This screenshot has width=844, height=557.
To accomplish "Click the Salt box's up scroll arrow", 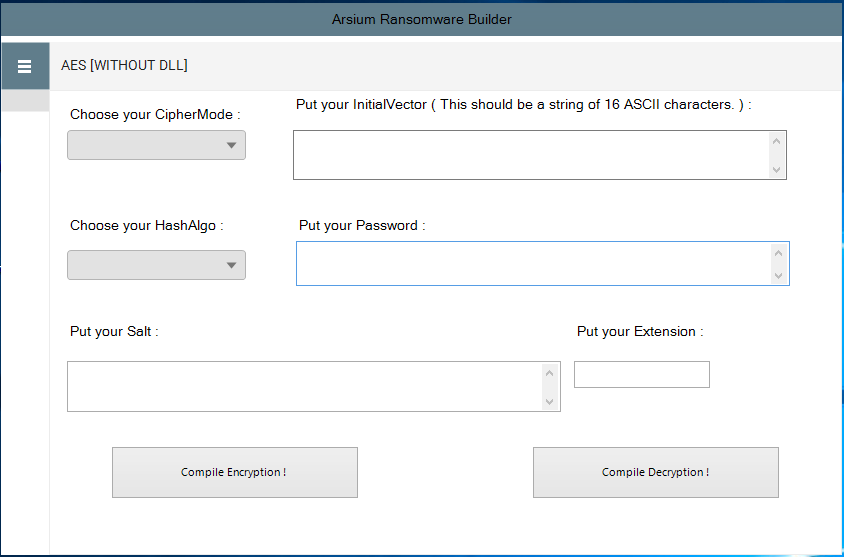I will click(550, 373).
